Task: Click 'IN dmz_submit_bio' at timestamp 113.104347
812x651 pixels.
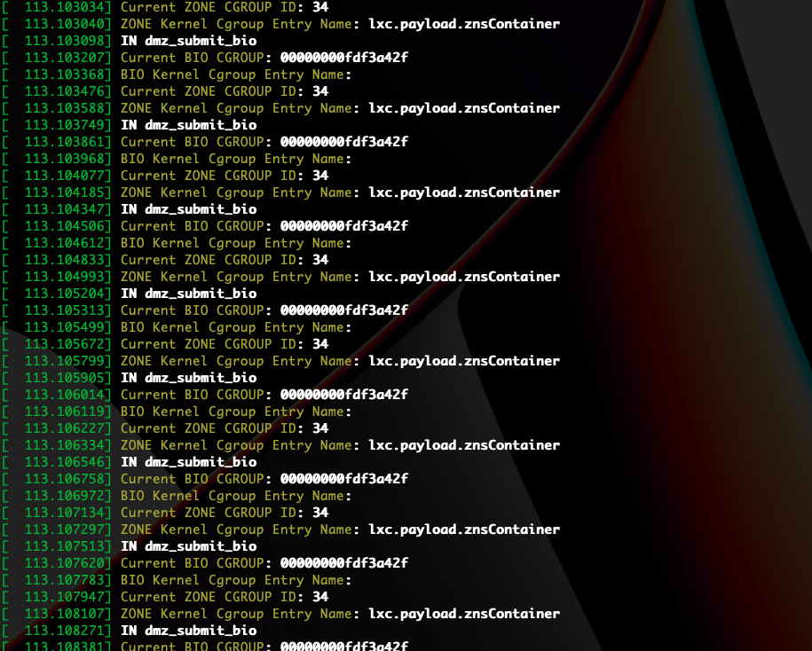Action: coord(188,209)
